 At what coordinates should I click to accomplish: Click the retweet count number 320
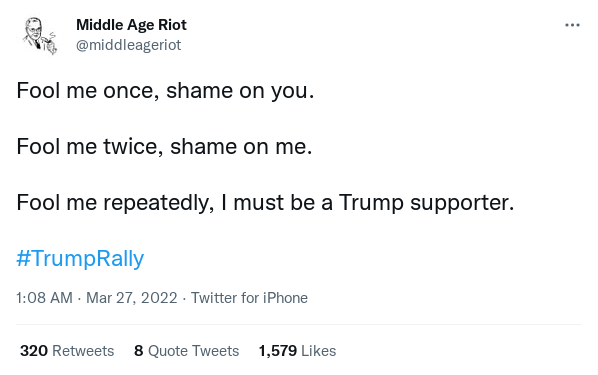(x=34, y=351)
